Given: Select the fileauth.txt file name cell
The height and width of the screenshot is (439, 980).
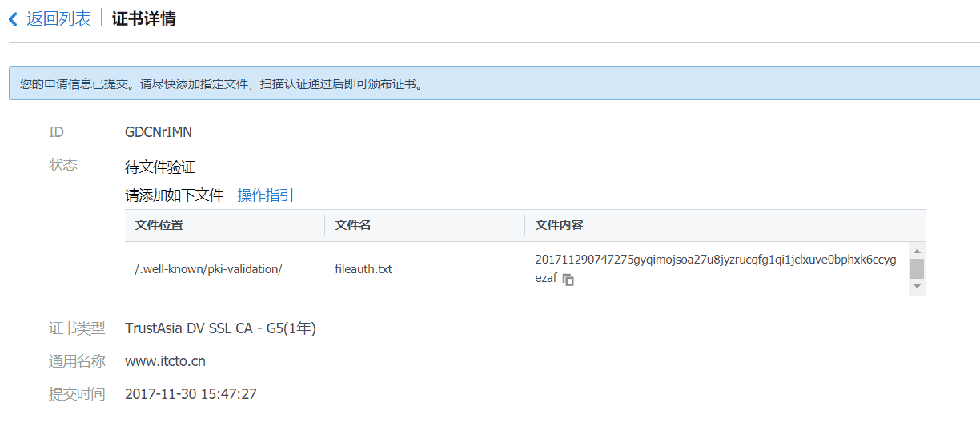Looking at the screenshot, I should tap(363, 269).
